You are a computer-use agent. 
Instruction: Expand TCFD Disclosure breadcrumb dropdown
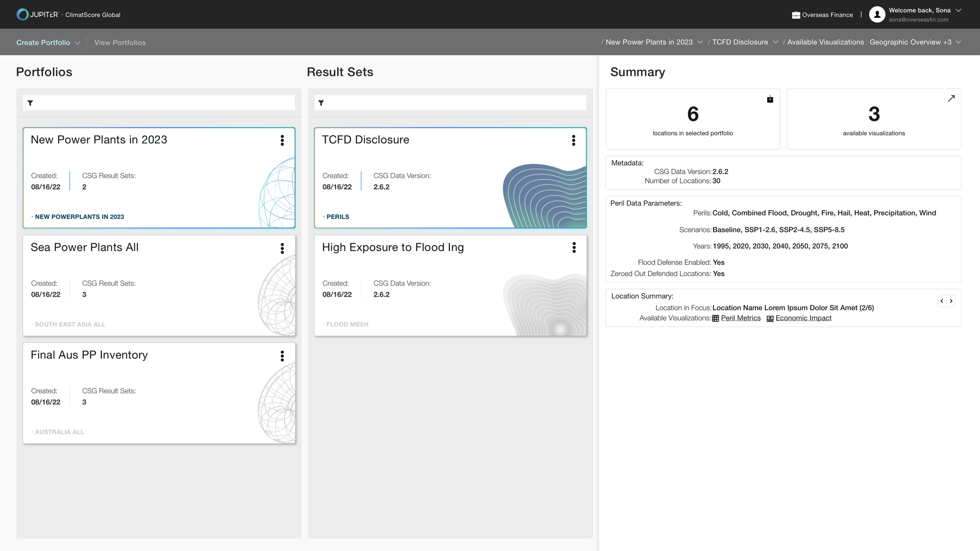776,42
